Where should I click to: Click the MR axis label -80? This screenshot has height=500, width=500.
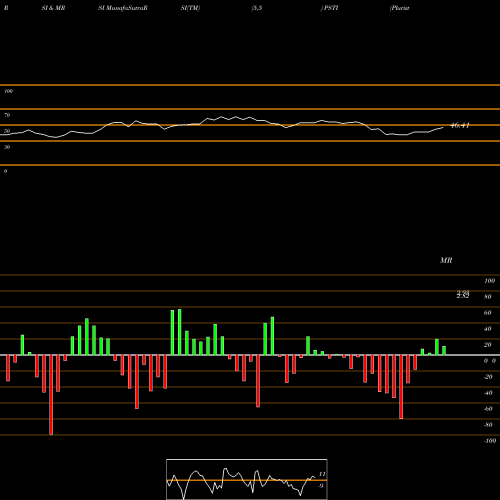point(488,425)
